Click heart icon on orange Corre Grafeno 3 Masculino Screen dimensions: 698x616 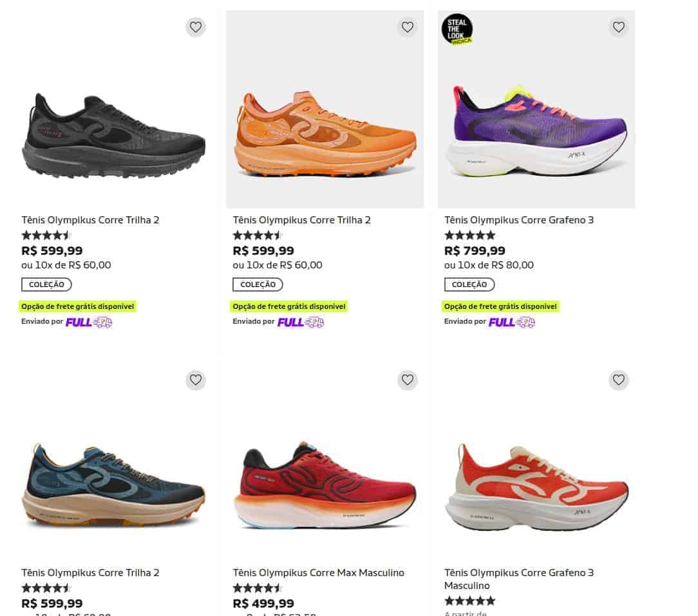[618, 380]
